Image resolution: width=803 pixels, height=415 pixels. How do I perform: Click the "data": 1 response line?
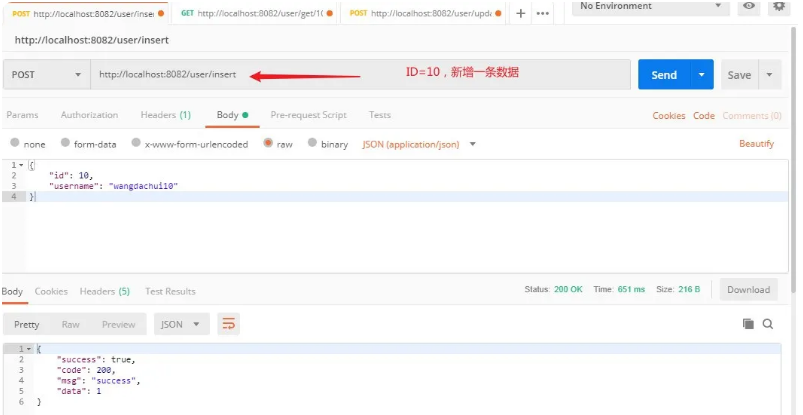(x=79, y=391)
